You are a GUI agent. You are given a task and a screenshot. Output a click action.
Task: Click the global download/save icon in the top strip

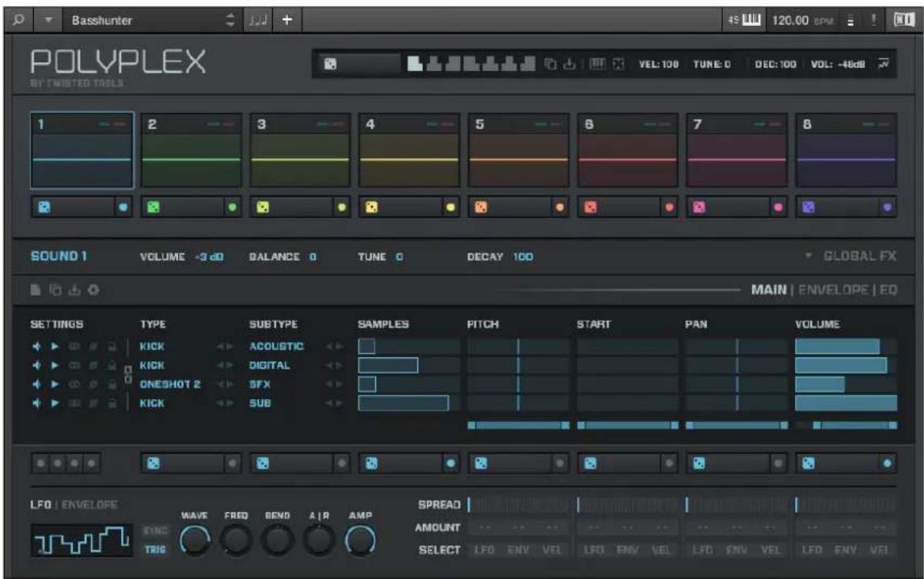click(569, 64)
